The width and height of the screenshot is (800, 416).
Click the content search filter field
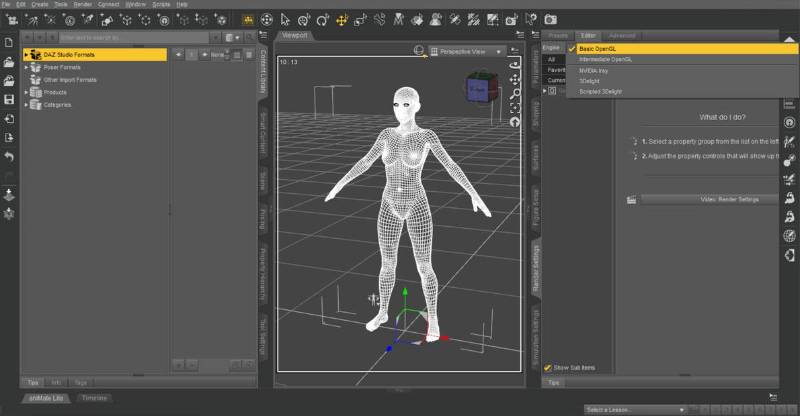tap(134, 37)
